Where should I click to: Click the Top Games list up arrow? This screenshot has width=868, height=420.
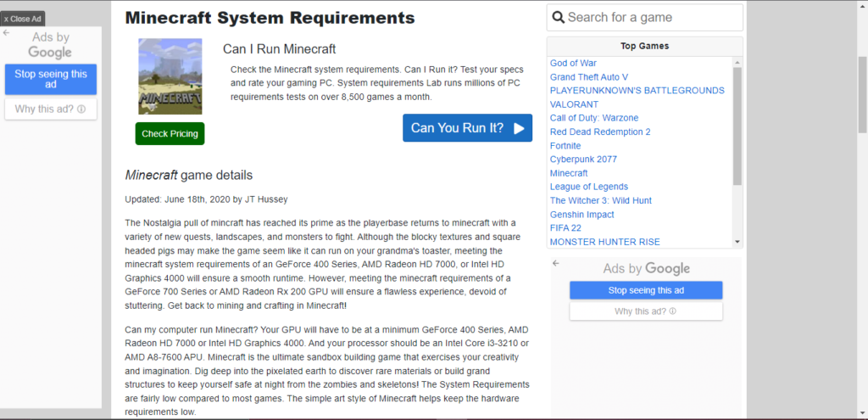737,63
